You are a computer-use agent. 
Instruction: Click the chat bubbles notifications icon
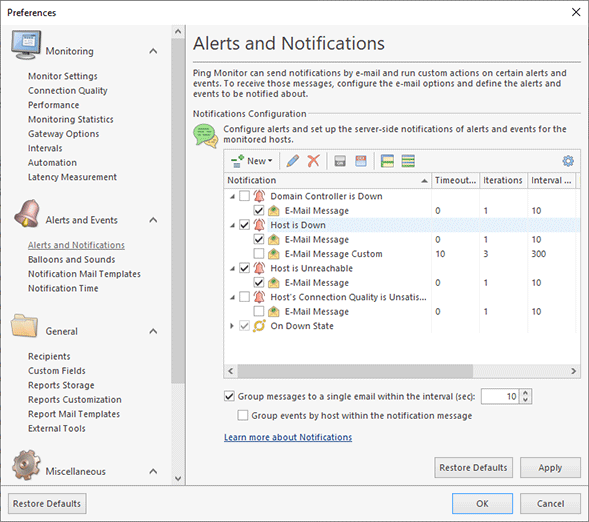click(205, 136)
